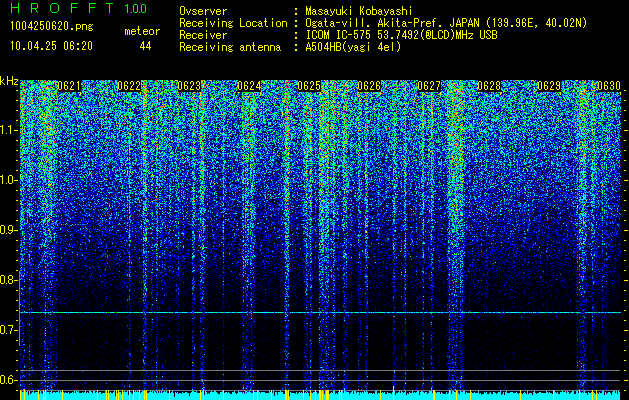Screen dimensions: 629x400
Task: Click the version number 1.0.0
Action: point(136,9)
